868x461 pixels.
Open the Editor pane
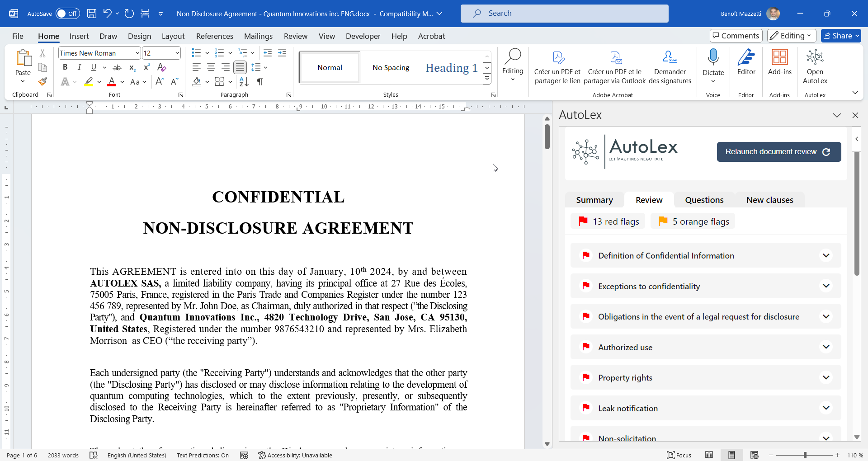(746, 62)
